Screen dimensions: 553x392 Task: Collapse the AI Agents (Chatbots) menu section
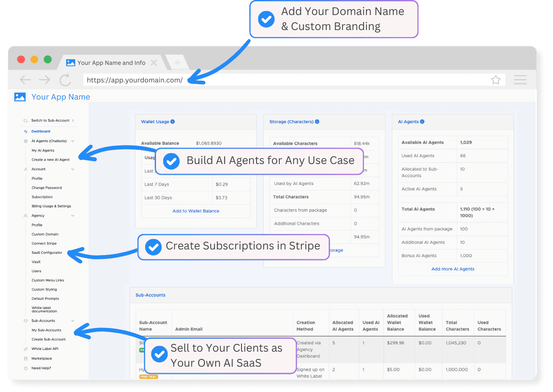73,141
